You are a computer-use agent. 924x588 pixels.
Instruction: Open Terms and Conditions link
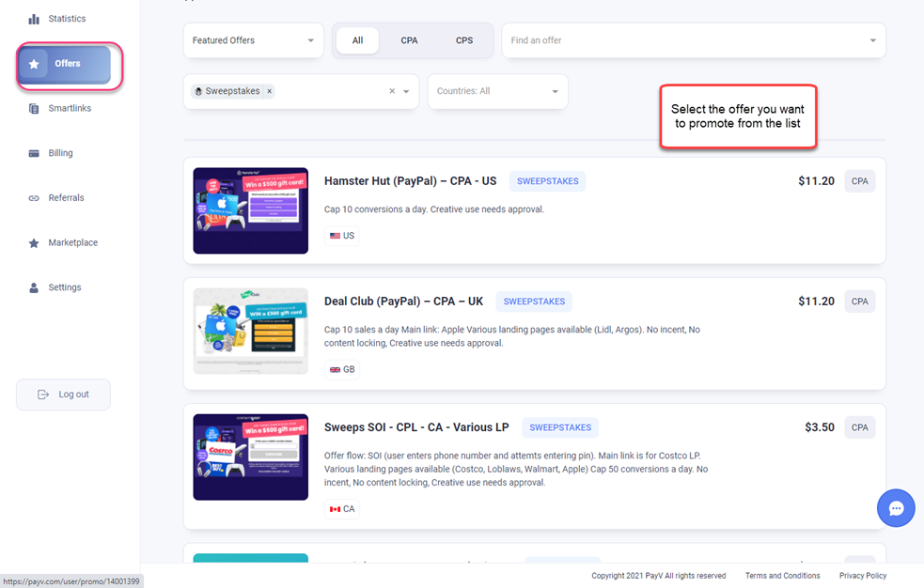point(783,576)
